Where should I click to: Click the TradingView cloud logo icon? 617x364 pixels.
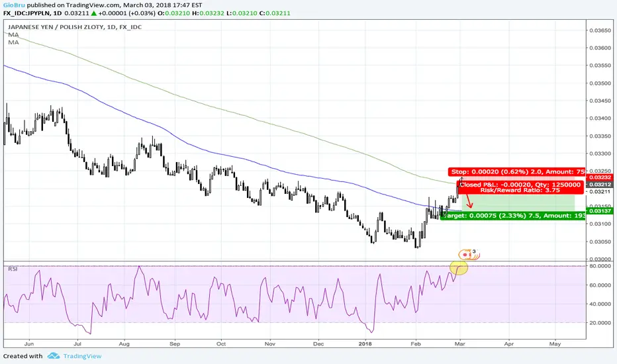pyautogui.click(x=54, y=356)
